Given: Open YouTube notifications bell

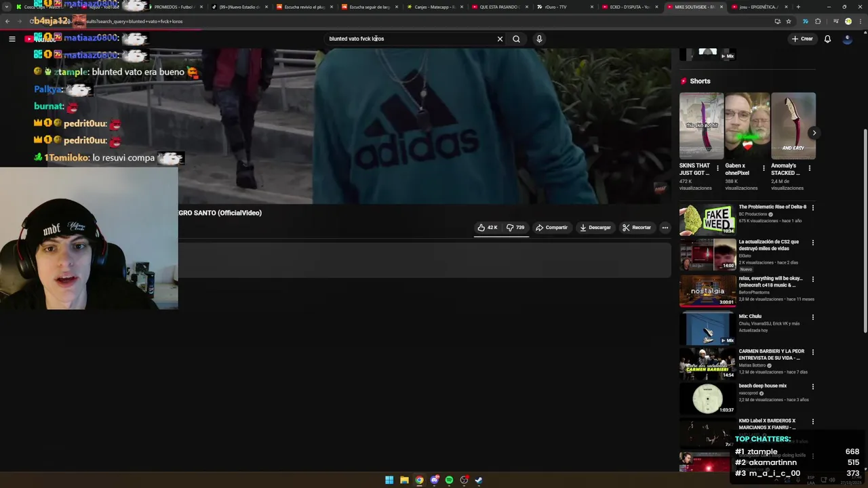Looking at the screenshot, I should pyautogui.click(x=827, y=39).
